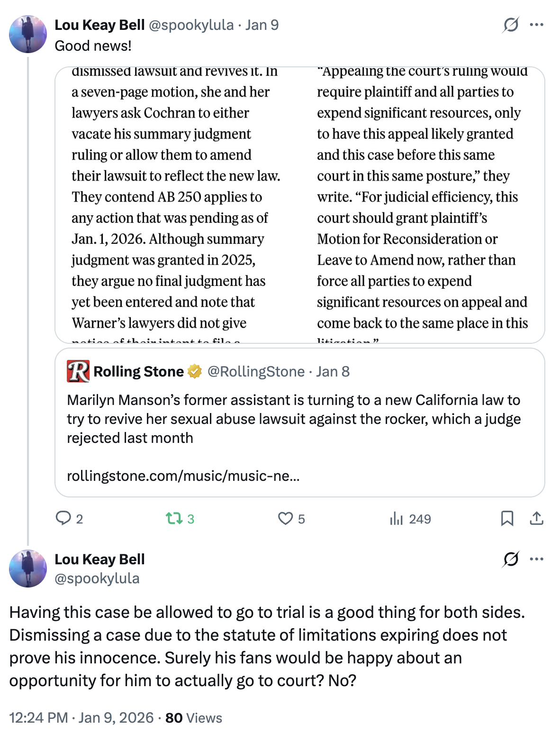
Task: Open the Rolling Stone profile name link
Action: tap(138, 371)
